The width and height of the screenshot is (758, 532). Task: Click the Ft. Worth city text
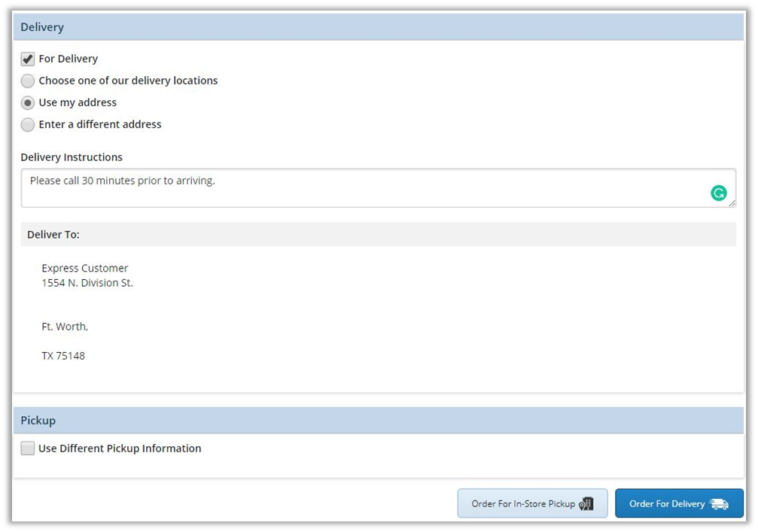click(x=65, y=327)
